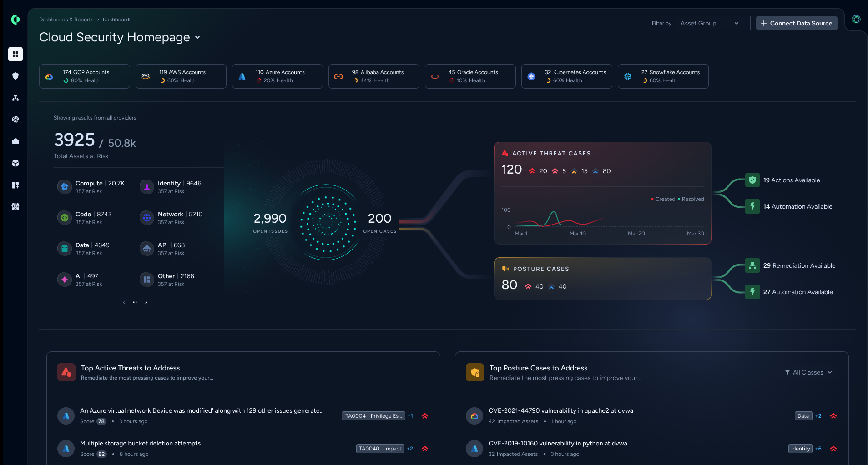
Task: Open the shield security icon in sidebar
Action: click(x=15, y=76)
